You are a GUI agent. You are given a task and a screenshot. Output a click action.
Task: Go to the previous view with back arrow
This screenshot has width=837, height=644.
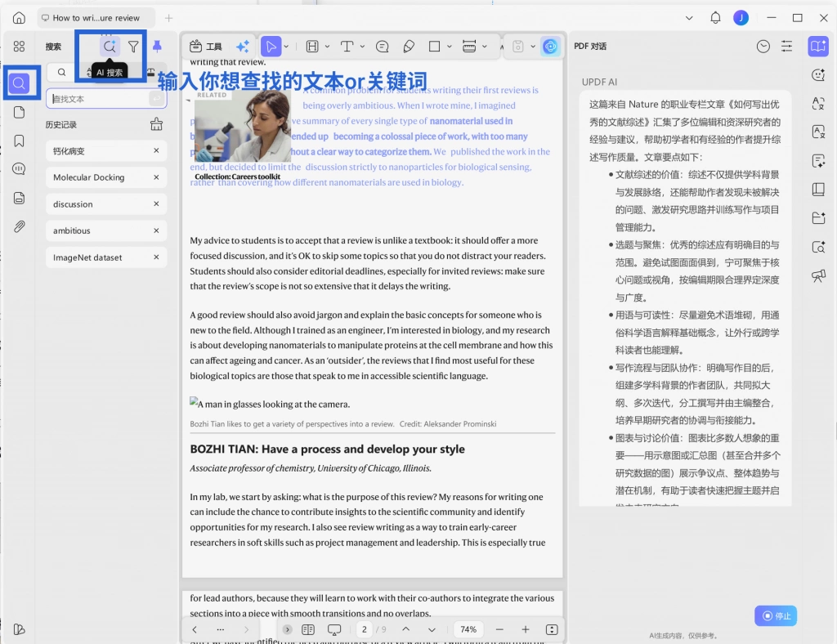point(195,629)
